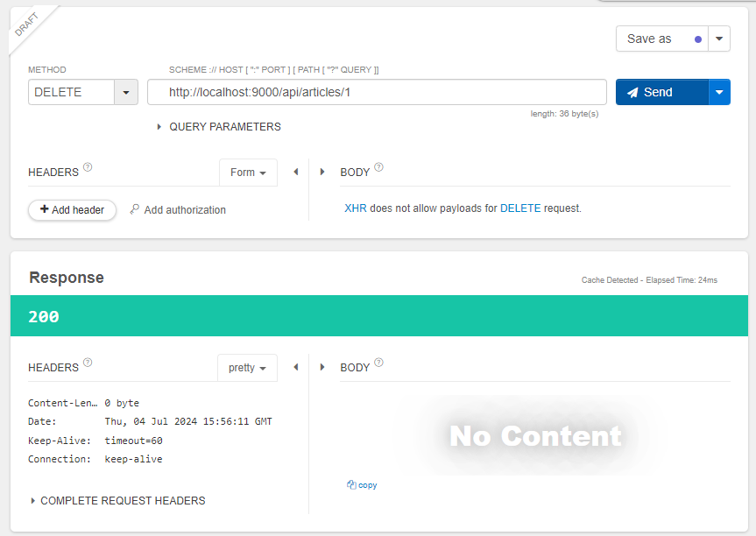Click the copy link in response body

click(367, 485)
